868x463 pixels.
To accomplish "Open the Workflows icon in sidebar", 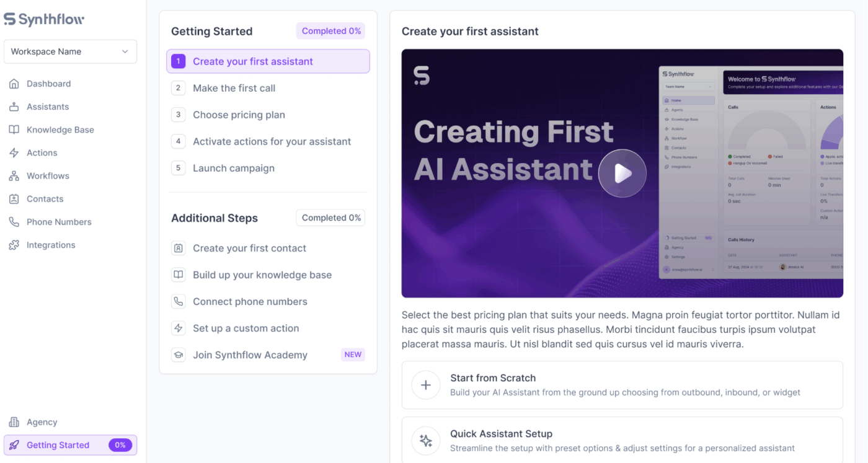I will click(x=14, y=176).
